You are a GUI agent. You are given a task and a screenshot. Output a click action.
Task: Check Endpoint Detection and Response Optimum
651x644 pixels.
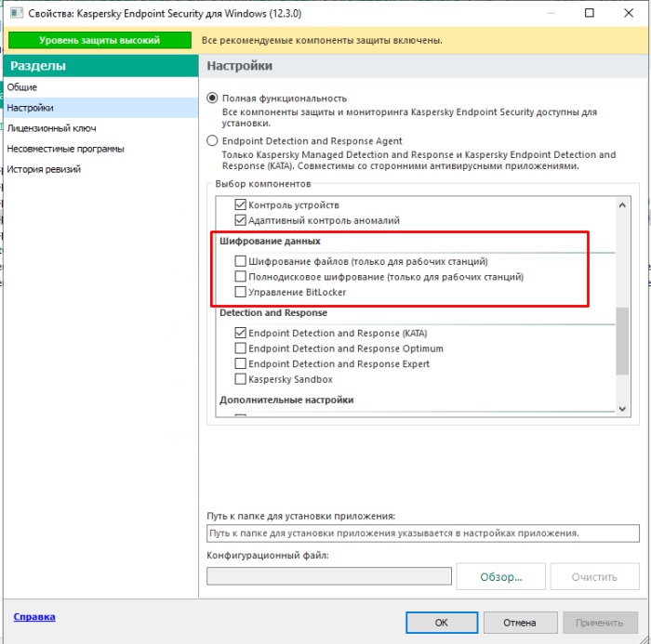(x=240, y=348)
